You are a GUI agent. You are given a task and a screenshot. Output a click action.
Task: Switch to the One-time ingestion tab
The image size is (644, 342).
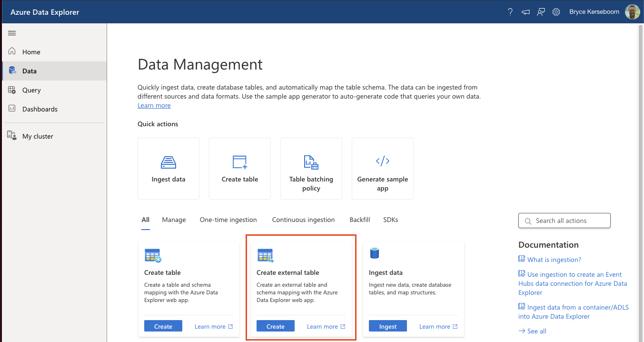(x=228, y=220)
